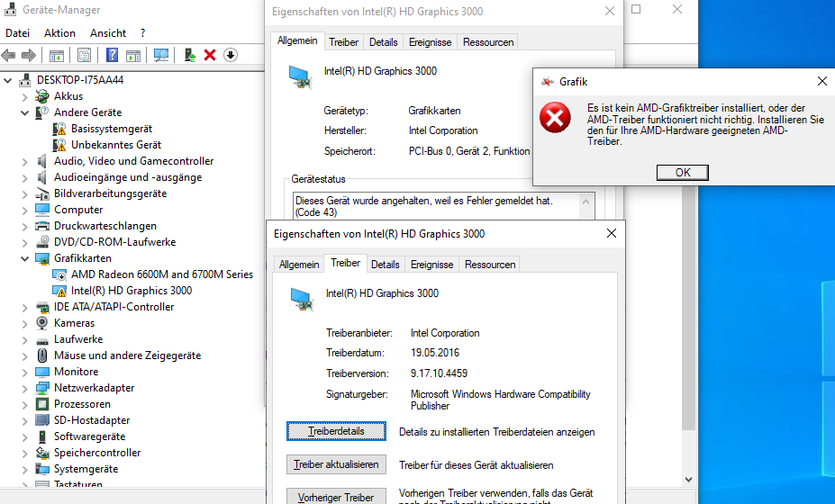Select the Tastaturen tree row
This screenshot has height=504, width=835.
click(78, 483)
